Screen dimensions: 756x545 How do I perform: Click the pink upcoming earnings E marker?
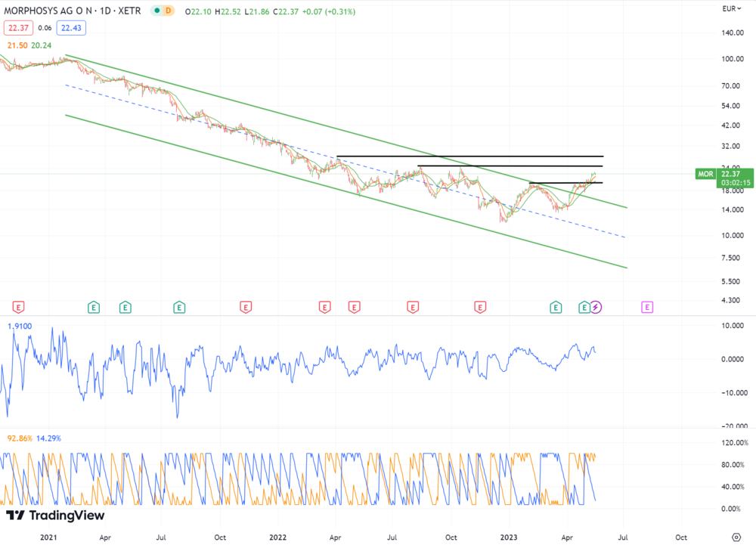647,307
